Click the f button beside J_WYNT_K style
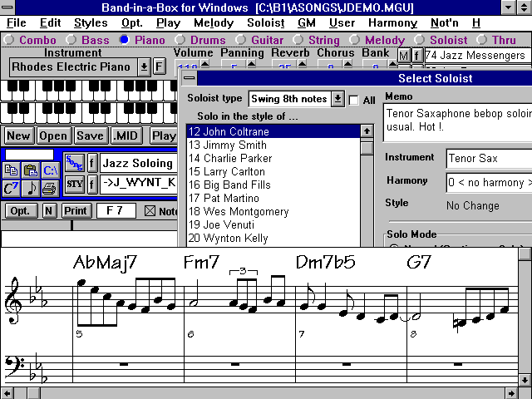Viewport: 532px width, 399px height. [x=92, y=185]
